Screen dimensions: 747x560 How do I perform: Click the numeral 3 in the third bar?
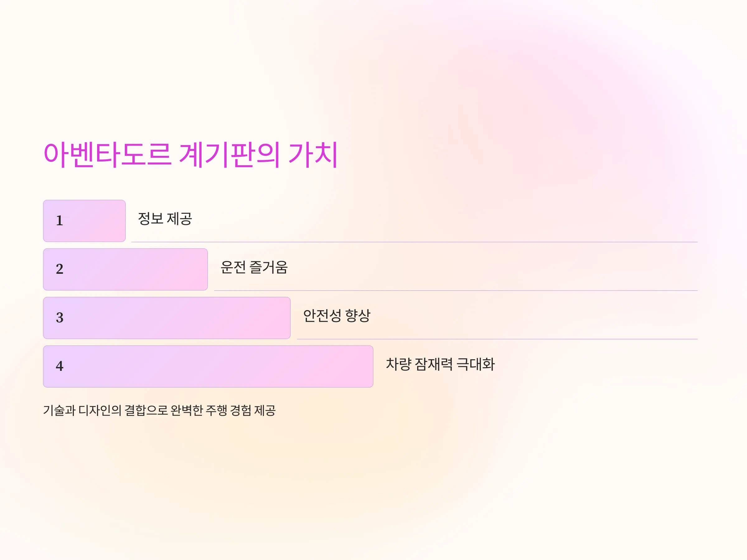pyautogui.click(x=59, y=318)
